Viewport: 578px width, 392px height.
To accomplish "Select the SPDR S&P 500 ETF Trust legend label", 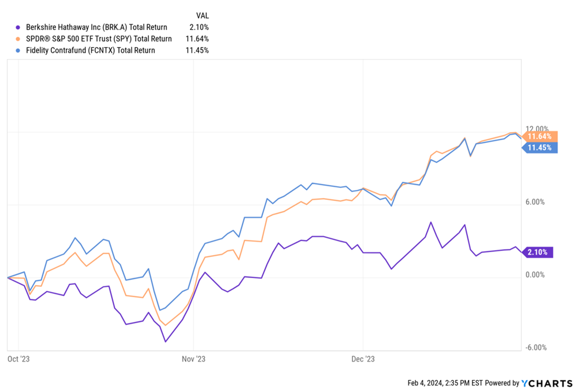I will click(x=99, y=39).
